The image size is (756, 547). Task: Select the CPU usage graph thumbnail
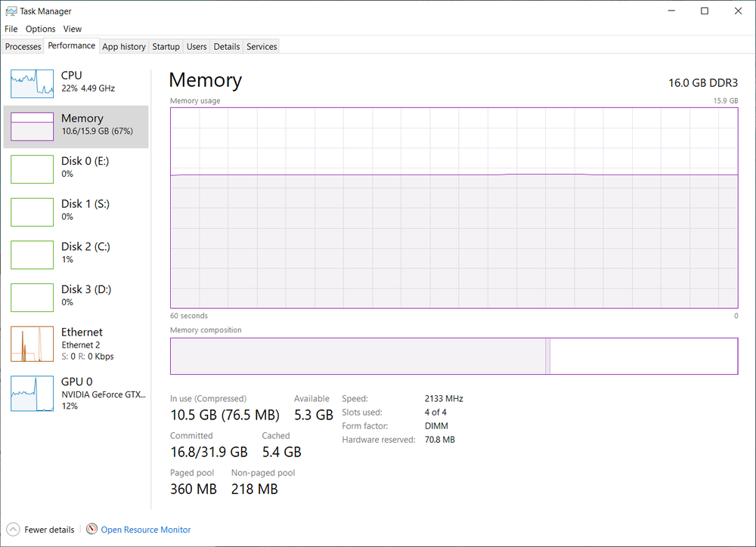32,82
